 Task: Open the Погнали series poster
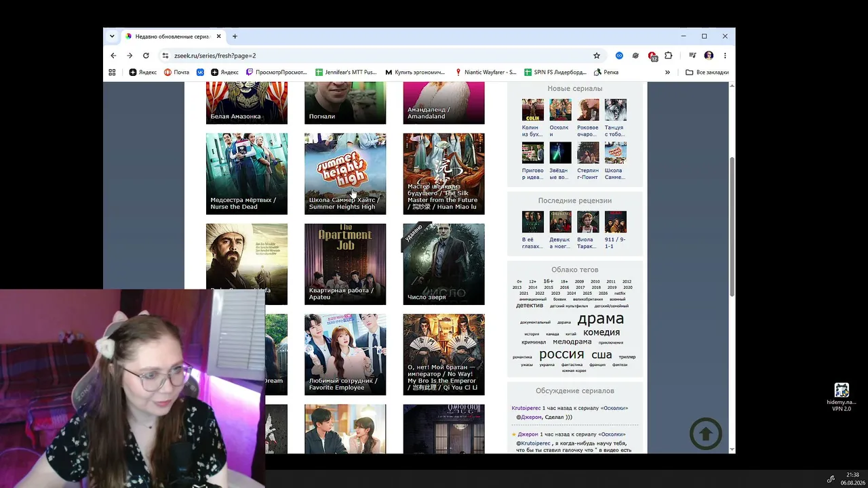pyautogui.click(x=345, y=103)
